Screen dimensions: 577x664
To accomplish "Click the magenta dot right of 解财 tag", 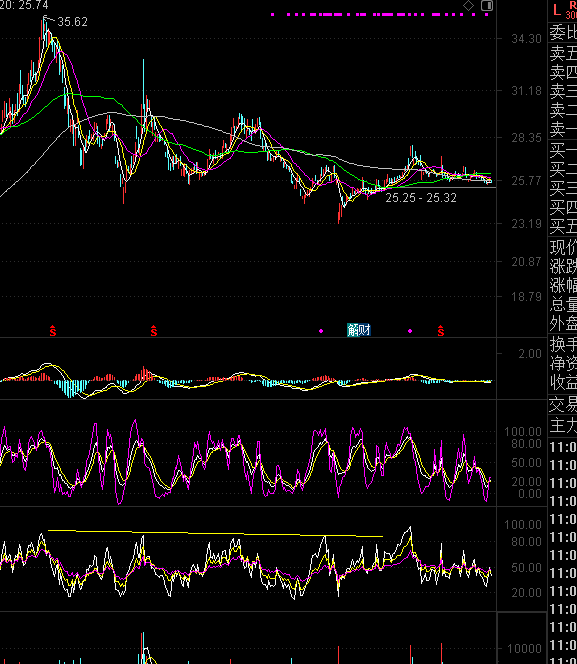I will (410, 331).
